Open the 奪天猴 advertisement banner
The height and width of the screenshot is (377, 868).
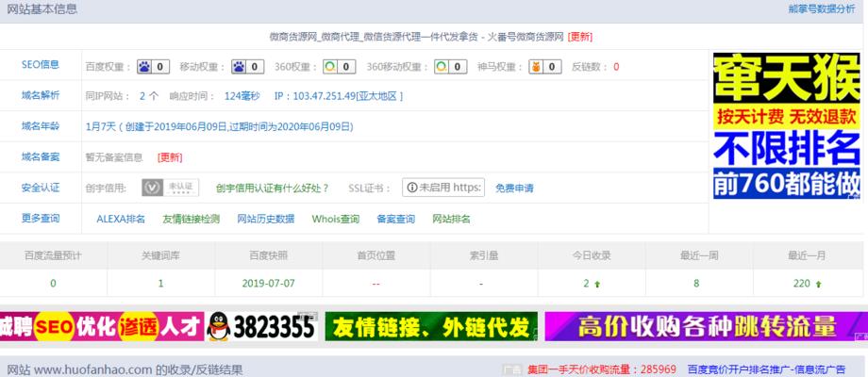point(787,126)
